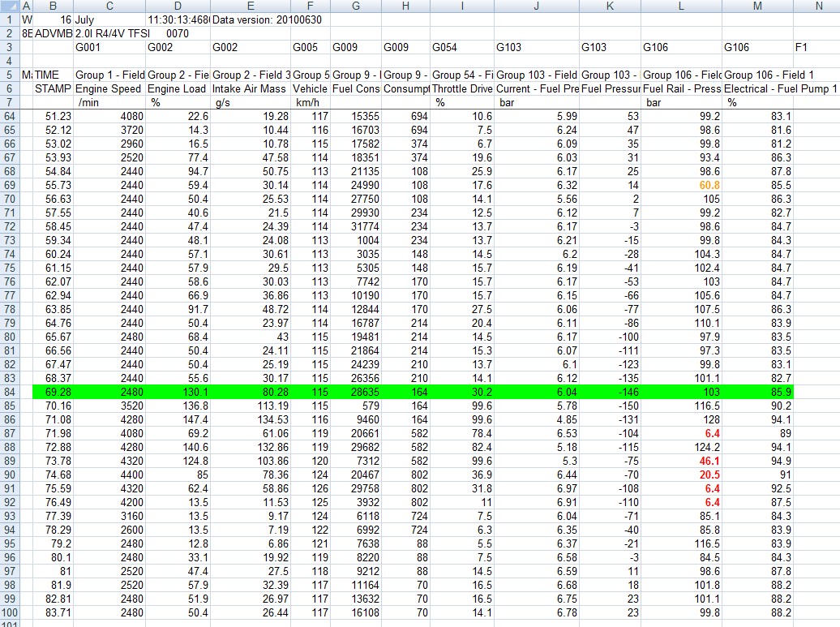Select the '-146' fuel pressure cell
The width and height of the screenshot is (840, 627).
pyautogui.click(x=610, y=392)
